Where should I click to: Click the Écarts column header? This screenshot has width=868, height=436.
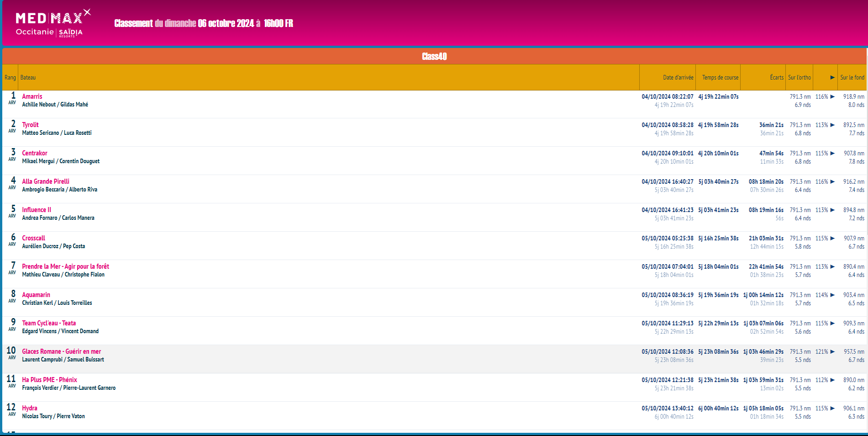[776, 78]
